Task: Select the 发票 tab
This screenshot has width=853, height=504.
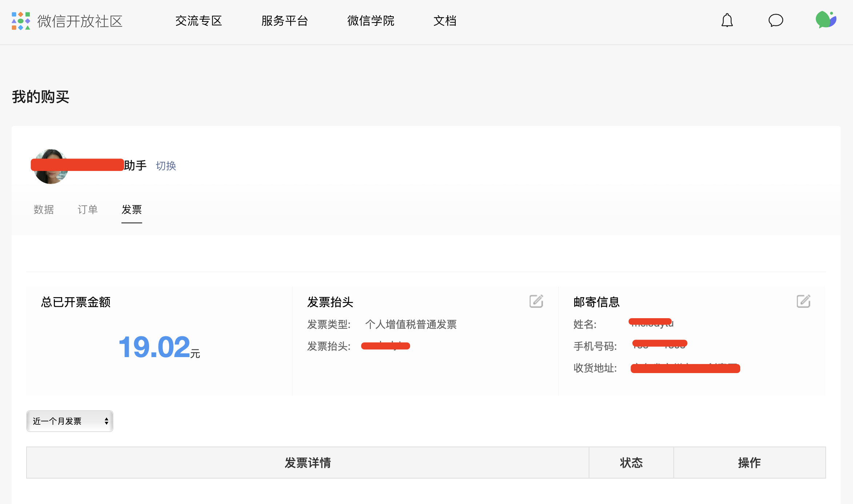Action: point(132,209)
